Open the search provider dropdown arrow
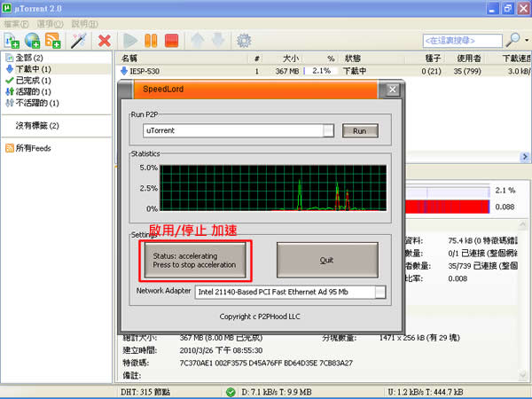532x399 pixels. [x=527, y=41]
